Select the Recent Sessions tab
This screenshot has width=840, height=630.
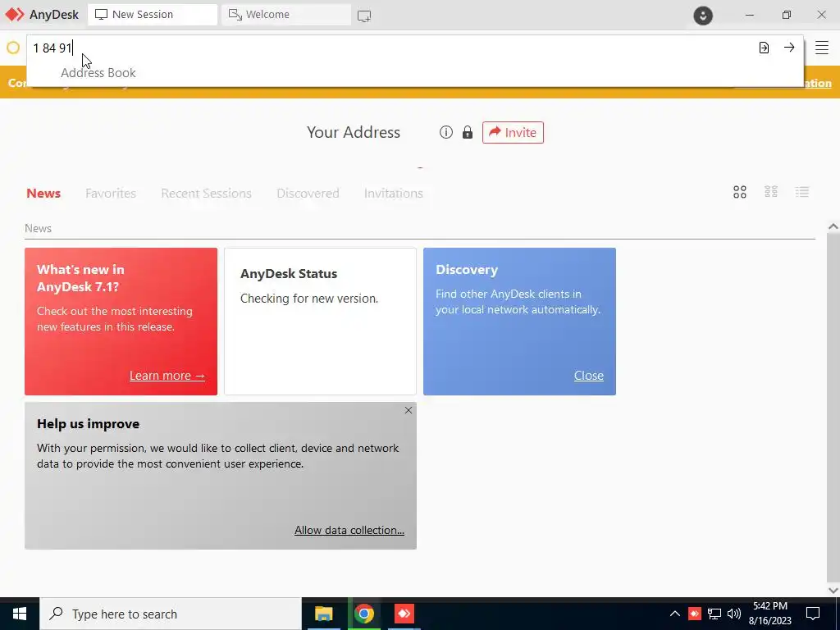tap(206, 194)
